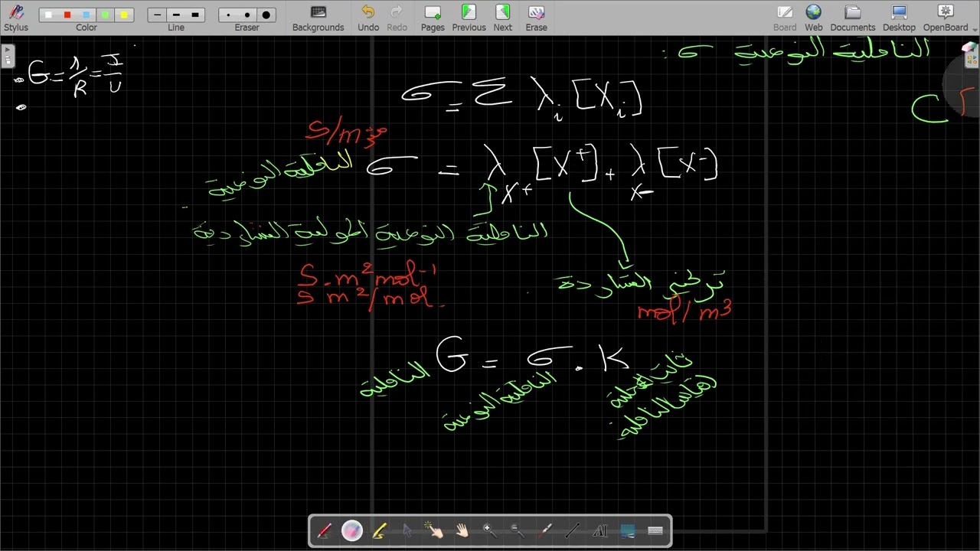Image resolution: width=980 pixels, height=551 pixels.
Task: Select the Zoom in tool
Action: click(x=489, y=530)
